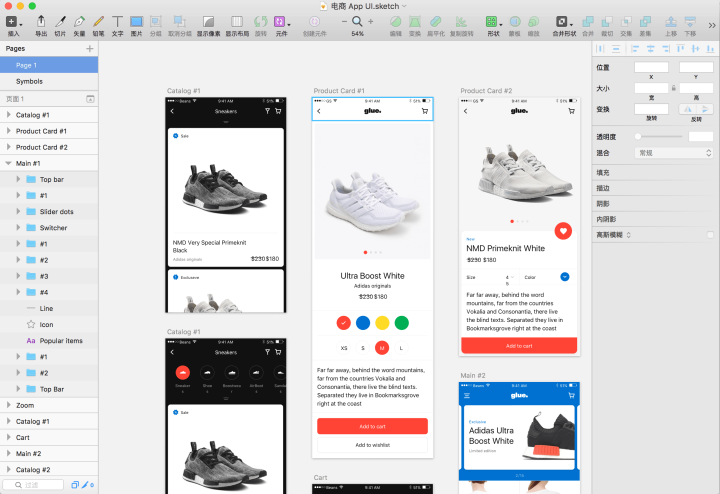Click the Rotate (旋转) toolbar icon

click(261, 22)
